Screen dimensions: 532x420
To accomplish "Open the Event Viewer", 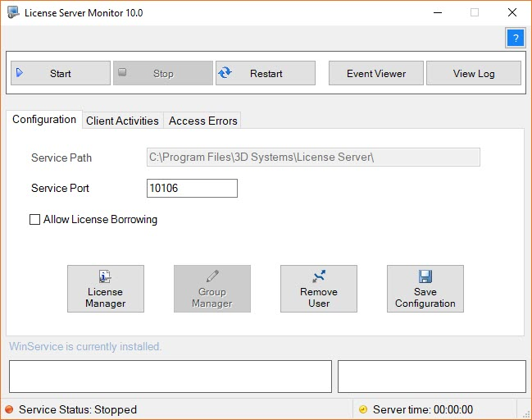I will click(x=376, y=73).
